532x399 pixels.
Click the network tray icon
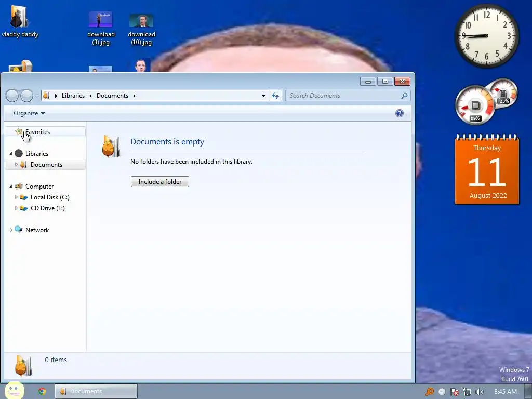467,392
